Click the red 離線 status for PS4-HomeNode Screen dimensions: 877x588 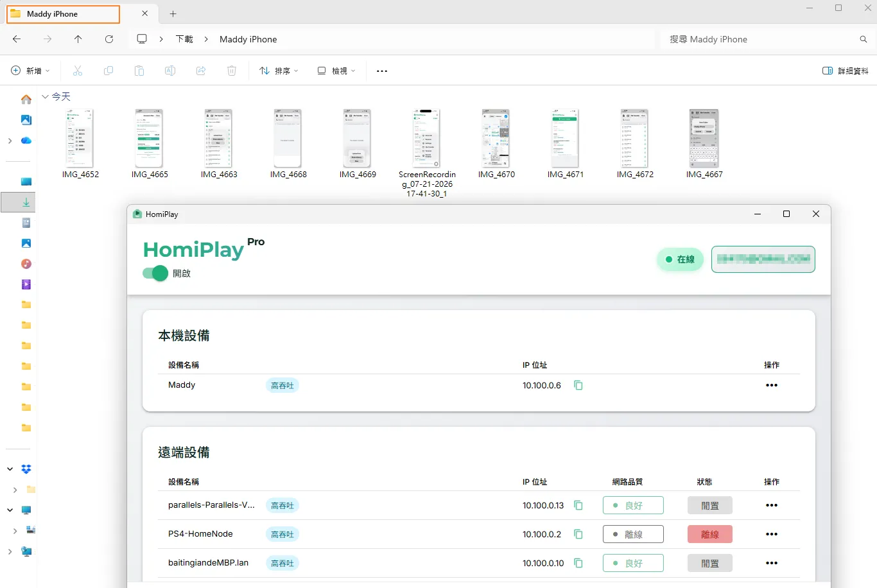[x=710, y=534]
